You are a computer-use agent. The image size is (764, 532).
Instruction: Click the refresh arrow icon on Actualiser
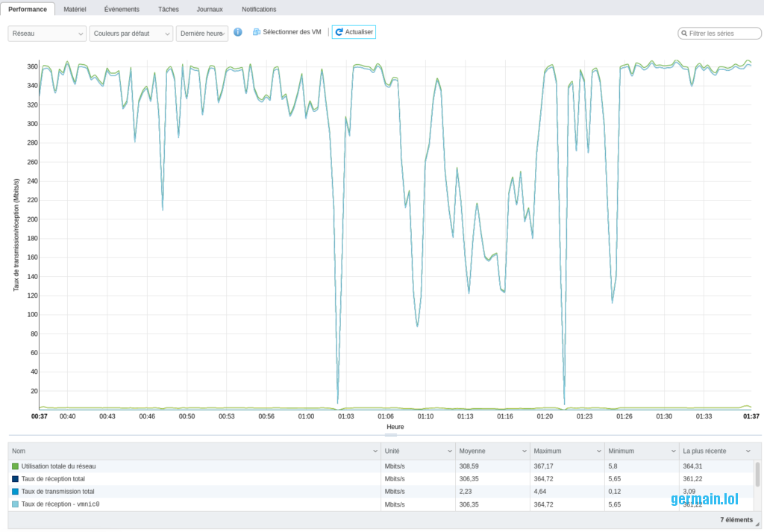coord(339,32)
